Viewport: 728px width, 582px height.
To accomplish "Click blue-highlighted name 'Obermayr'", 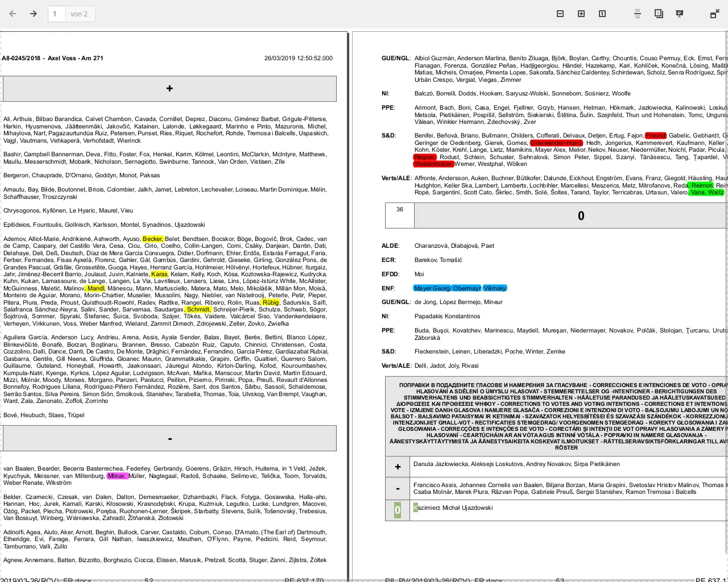I will [x=467, y=289].
